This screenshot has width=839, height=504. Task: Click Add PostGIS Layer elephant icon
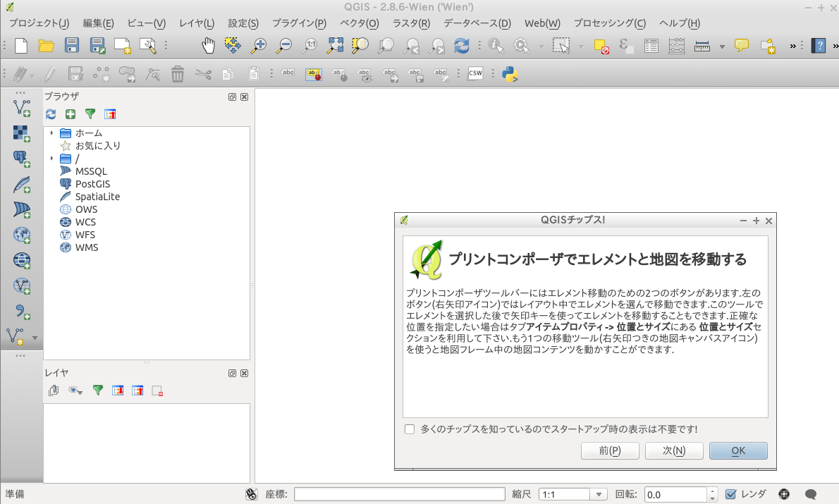click(x=21, y=159)
